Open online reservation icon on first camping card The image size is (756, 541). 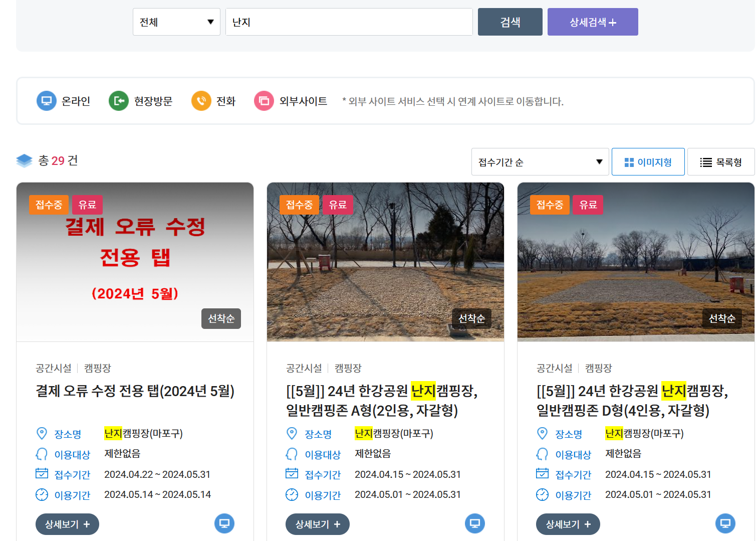pyautogui.click(x=224, y=523)
